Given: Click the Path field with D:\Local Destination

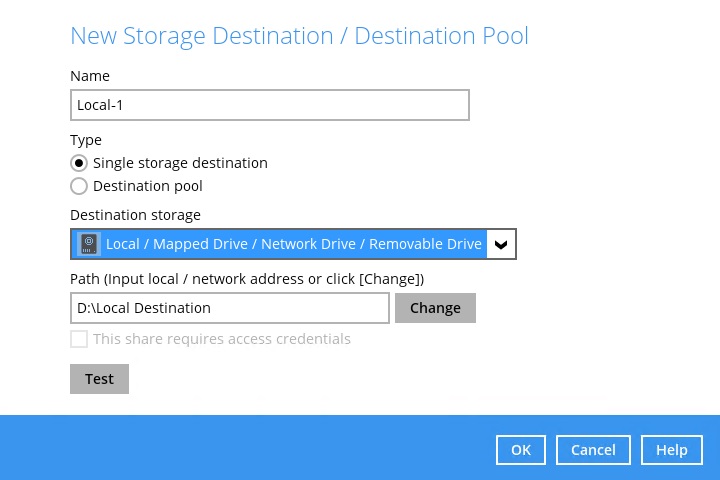Looking at the screenshot, I should tap(230, 308).
